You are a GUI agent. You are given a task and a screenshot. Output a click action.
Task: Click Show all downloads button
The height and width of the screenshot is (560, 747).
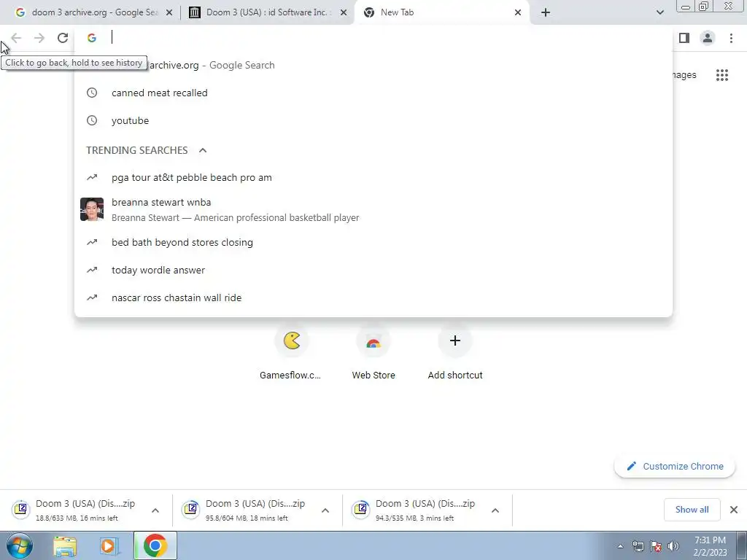[692, 510]
